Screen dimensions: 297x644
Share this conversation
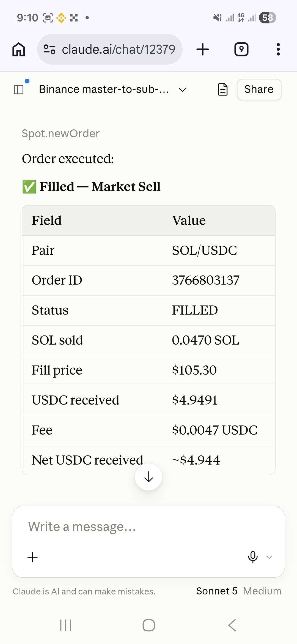point(259,89)
